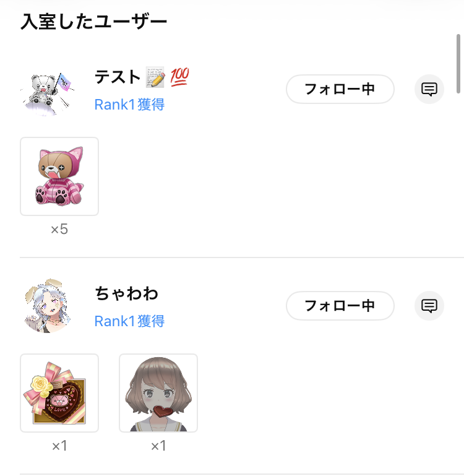Click the red 100 emoji beside テスト
464x476 pixels.
point(179,77)
